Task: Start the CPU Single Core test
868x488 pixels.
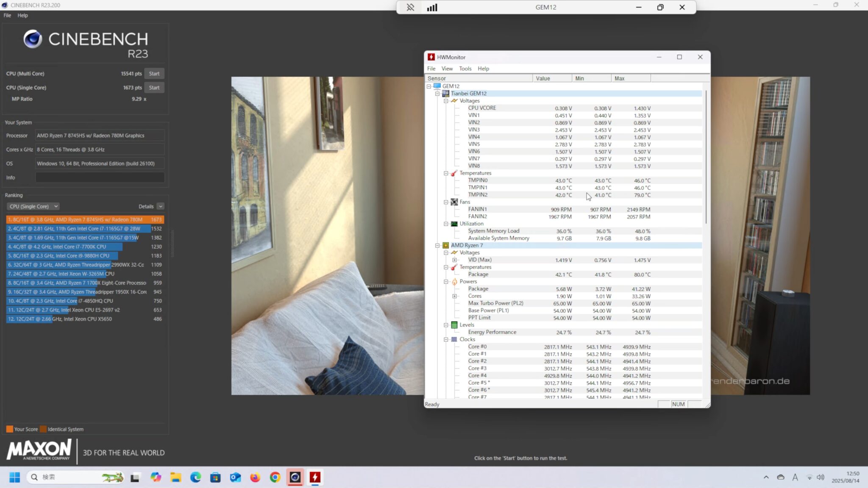Action: point(154,87)
